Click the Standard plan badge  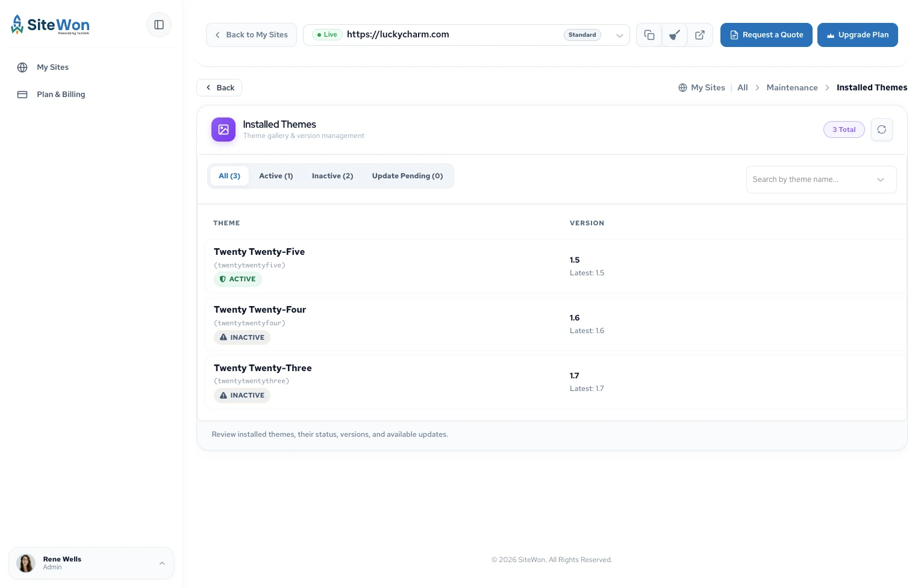coord(582,35)
